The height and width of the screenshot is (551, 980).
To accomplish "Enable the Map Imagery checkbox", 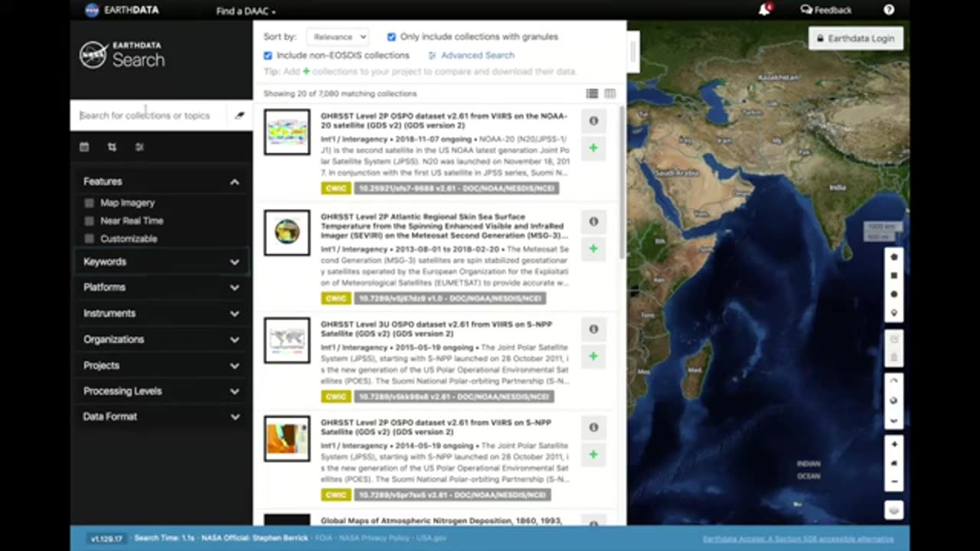I will [x=90, y=203].
